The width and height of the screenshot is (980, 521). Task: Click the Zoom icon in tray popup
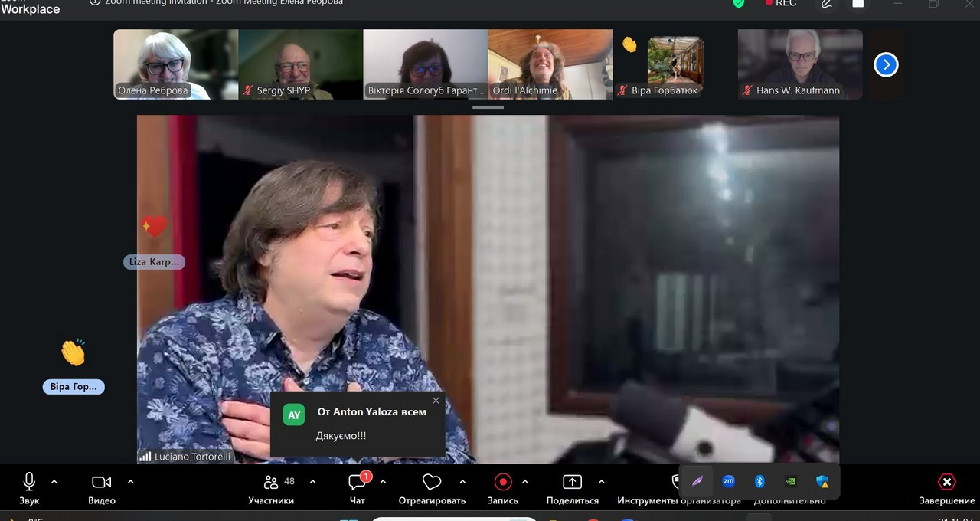pos(729,481)
